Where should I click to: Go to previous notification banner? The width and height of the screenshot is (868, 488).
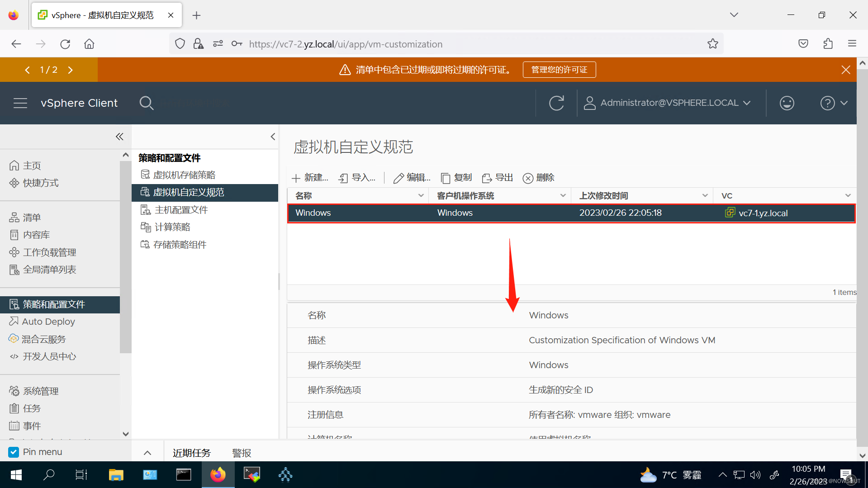tap(28, 70)
